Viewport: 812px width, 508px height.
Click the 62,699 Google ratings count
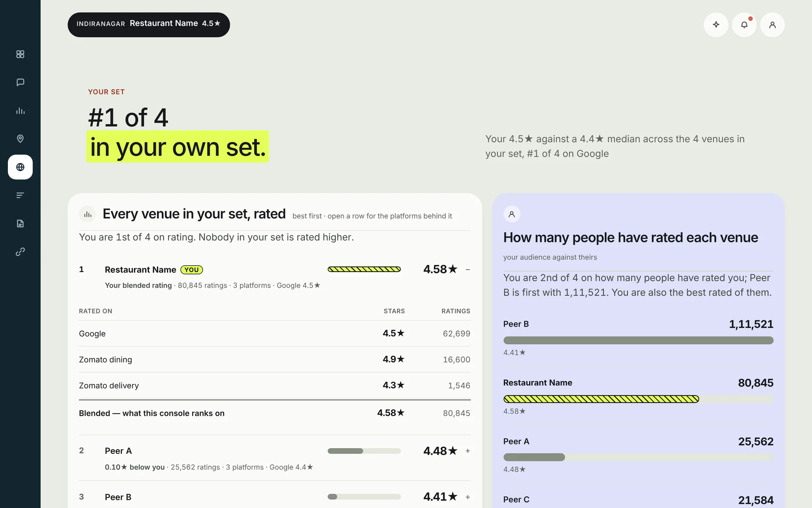(x=456, y=334)
